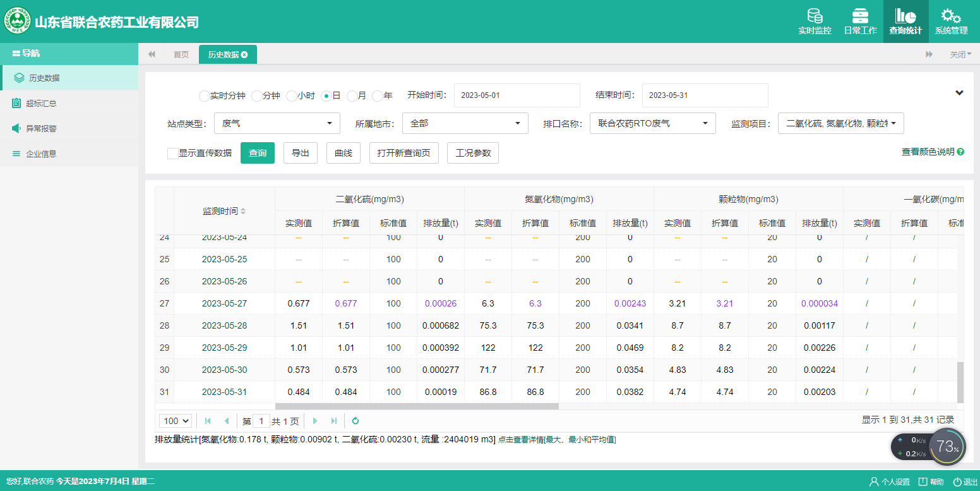Click the 企业信息 list icon

(16, 154)
